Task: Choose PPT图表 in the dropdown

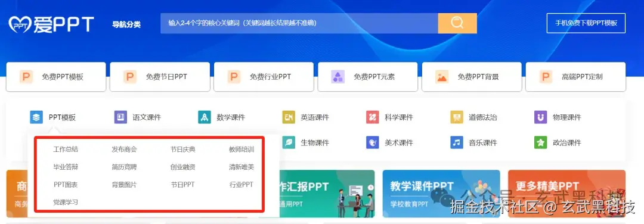Action: 66,185
